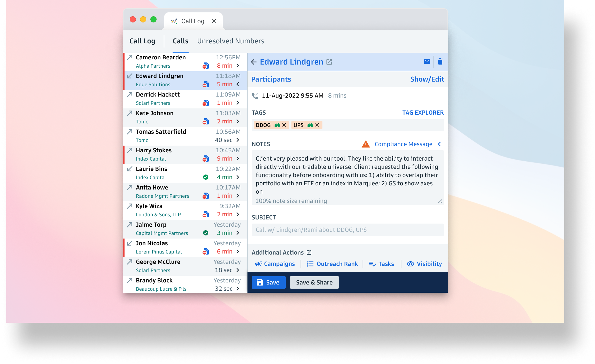The height and width of the screenshot is (364, 595).
Task: Toggle the green checkmark status on Jaime Torp
Action: [x=206, y=233]
